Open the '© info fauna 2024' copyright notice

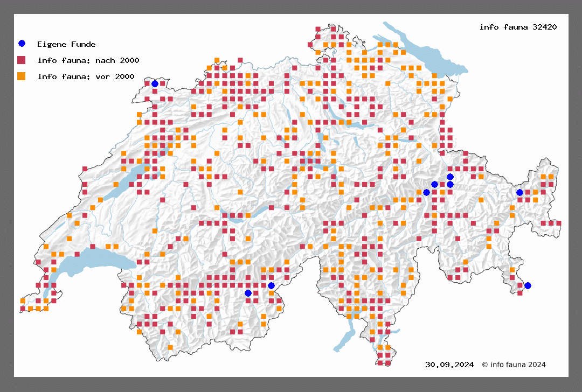point(514,365)
